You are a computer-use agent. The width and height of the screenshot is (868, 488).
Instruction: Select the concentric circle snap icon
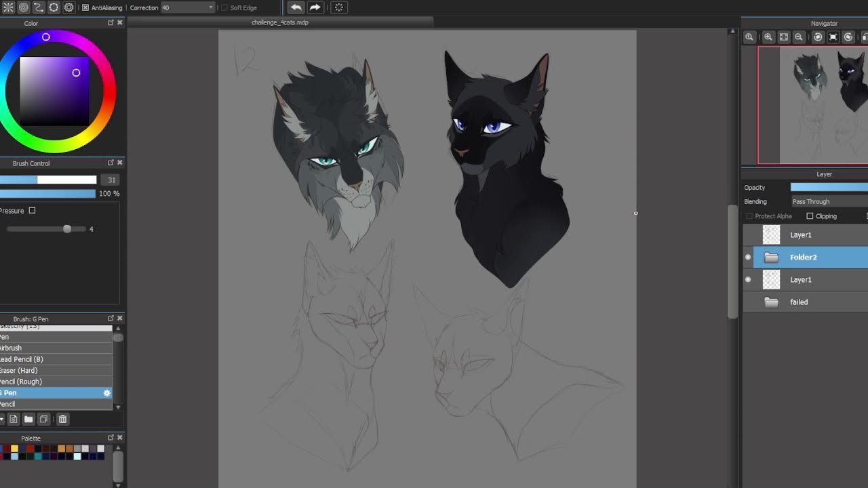(23, 7)
